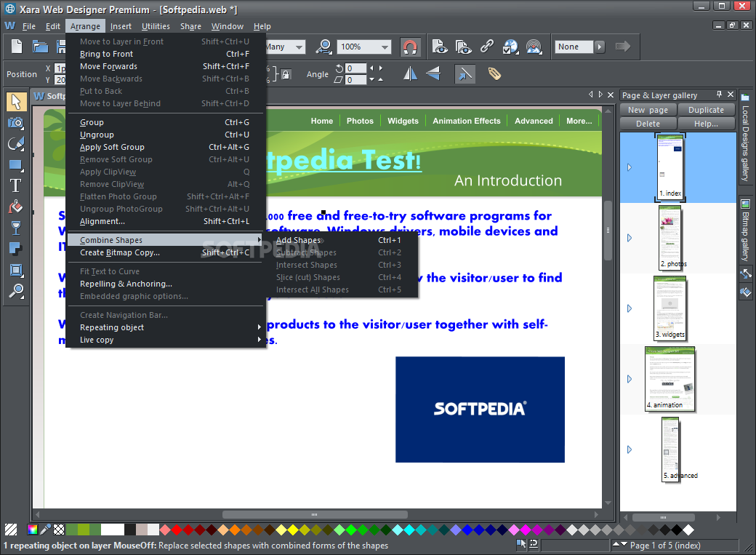This screenshot has width=756, height=555.
Task: Click the Apply Soft Group entry
Action: [x=166, y=147]
